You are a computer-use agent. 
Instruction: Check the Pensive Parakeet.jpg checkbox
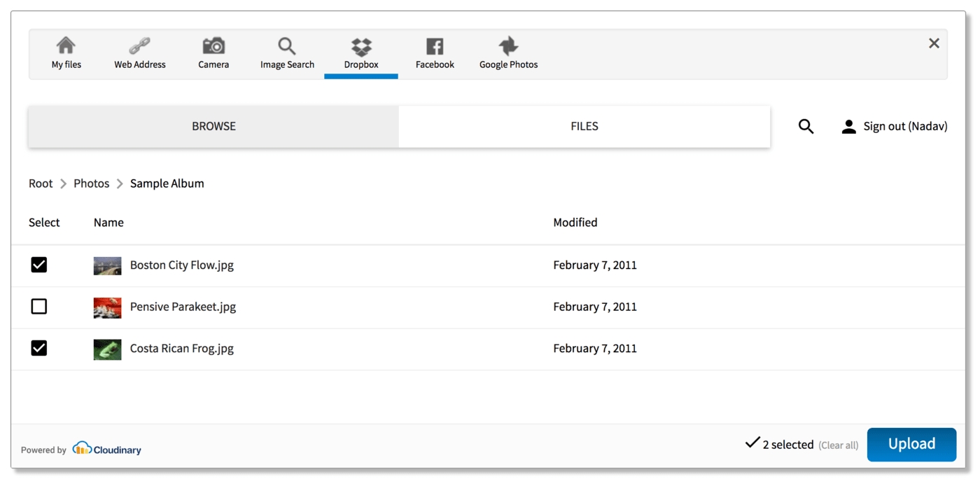point(39,307)
